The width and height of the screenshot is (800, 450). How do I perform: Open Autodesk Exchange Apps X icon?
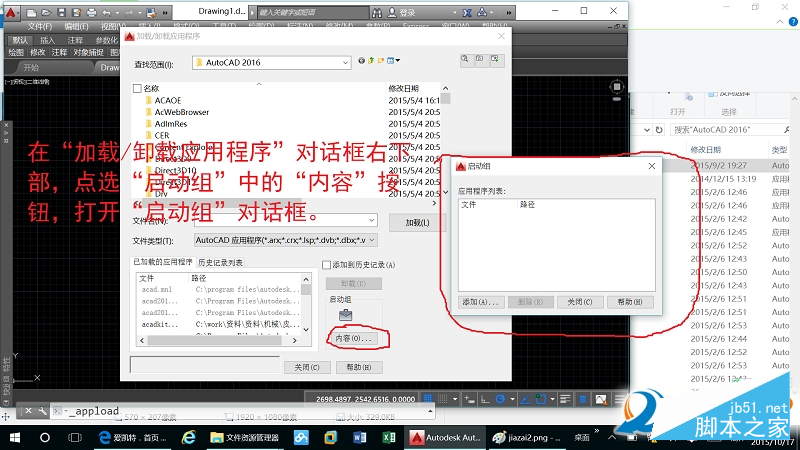467,12
